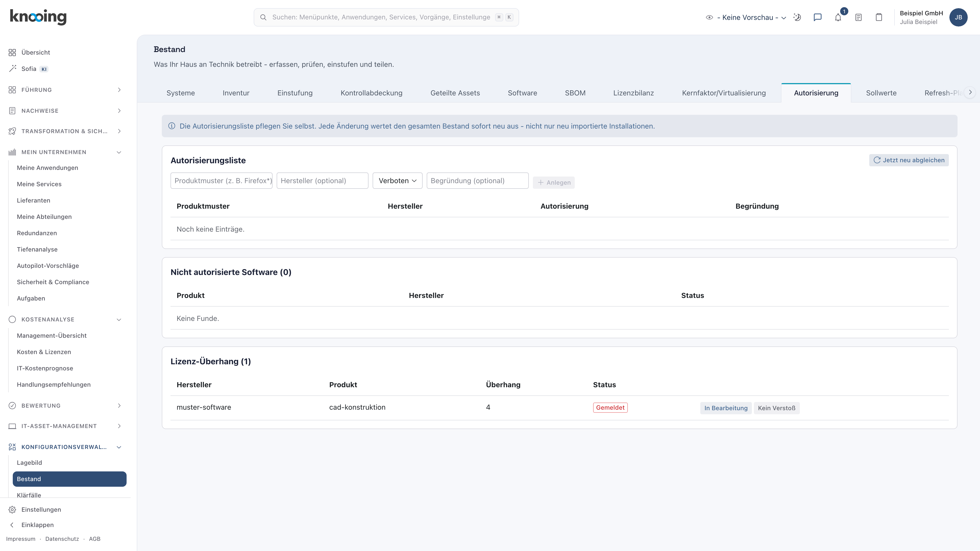Image resolution: width=980 pixels, height=551 pixels.
Task: Click the Sofia magic wand icon
Action: pyautogui.click(x=12, y=68)
